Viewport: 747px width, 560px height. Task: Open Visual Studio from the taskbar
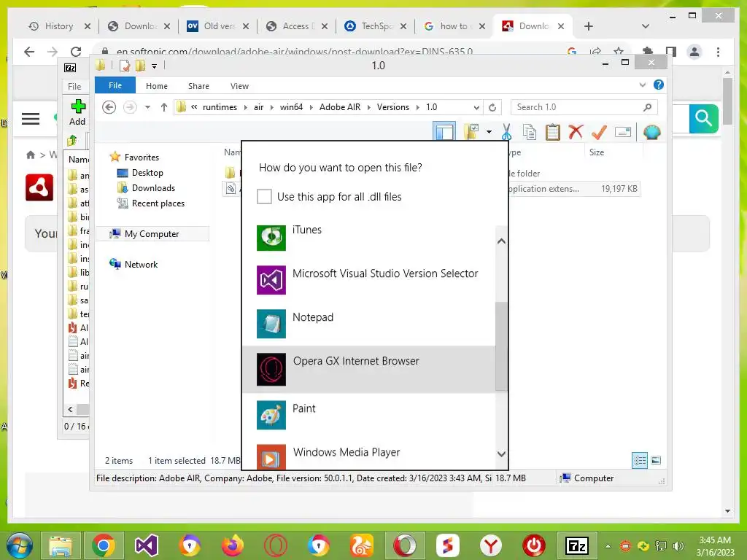click(x=146, y=545)
